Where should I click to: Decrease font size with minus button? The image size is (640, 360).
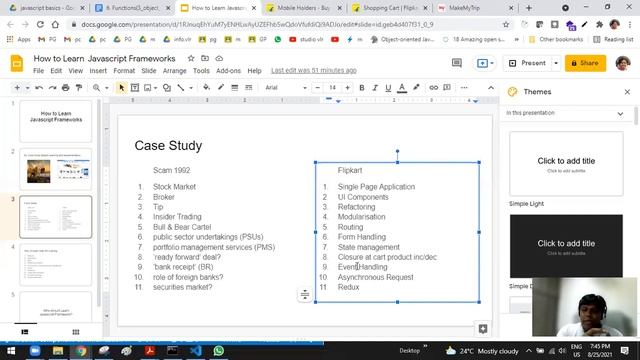point(318,88)
